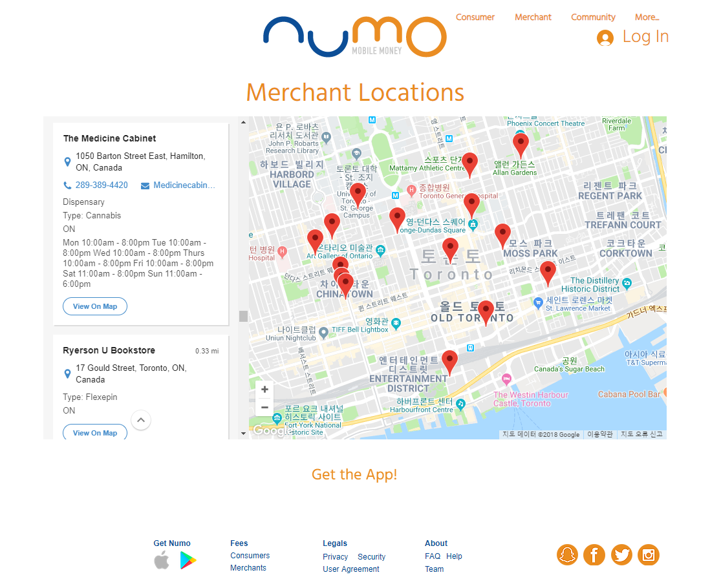Open Numo's Instagram page icon

click(x=649, y=554)
